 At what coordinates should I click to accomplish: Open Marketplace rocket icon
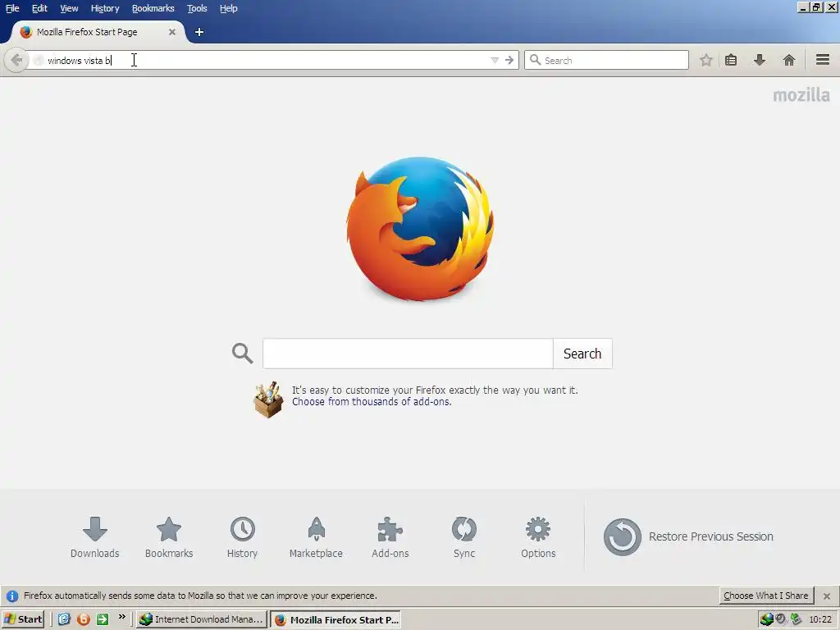click(316, 538)
